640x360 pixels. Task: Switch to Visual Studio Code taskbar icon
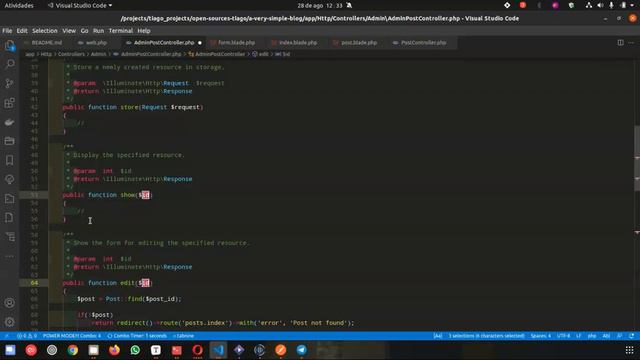[218, 350]
